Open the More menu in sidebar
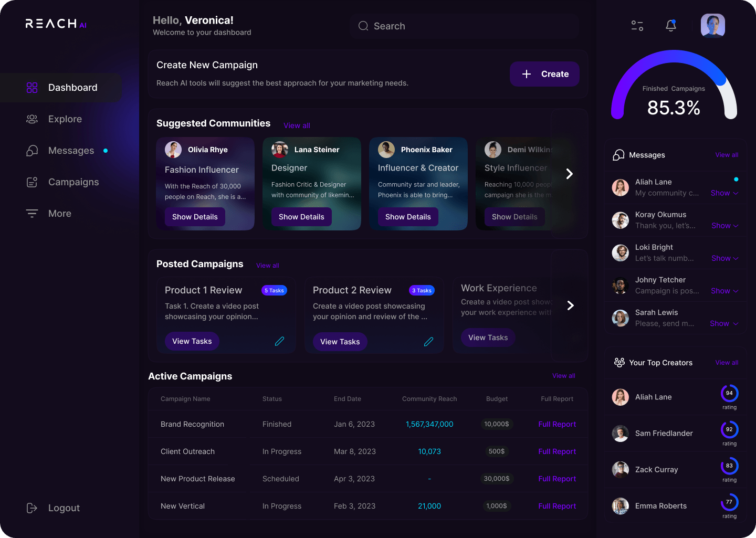Screen dimensions: 756x538 pyautogui.click(x=59, y=214)
